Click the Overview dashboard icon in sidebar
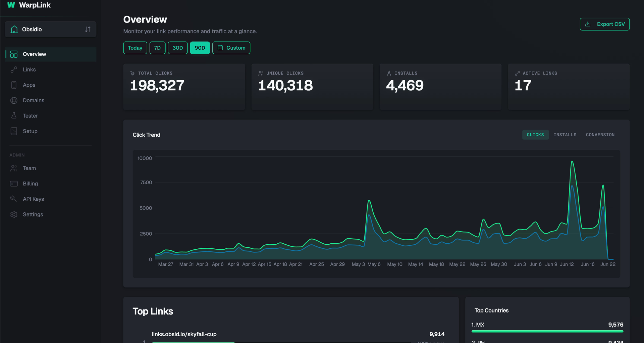Image resolution: width=644 pixels, height=343 pixels. coord(14,54)
